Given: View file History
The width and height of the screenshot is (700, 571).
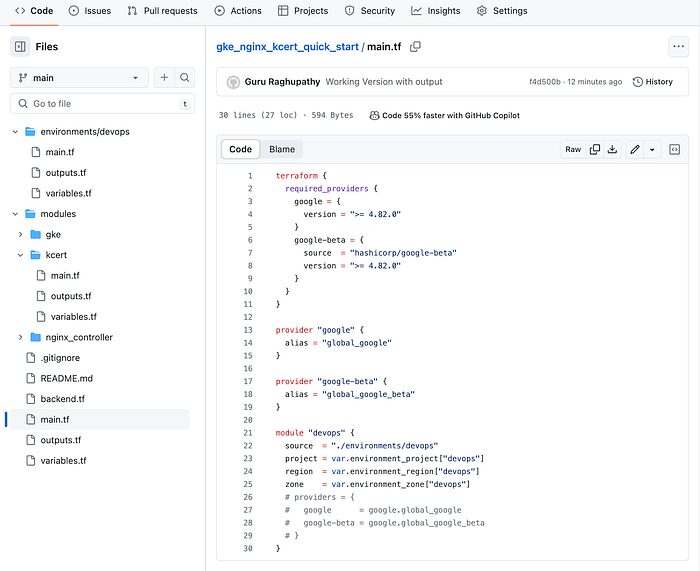Looking at the screenshot, I should (x=653, y=82).
